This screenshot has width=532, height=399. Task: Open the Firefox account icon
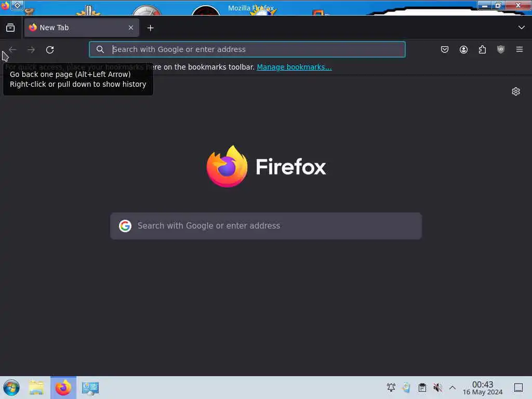[x=463, y=49]
